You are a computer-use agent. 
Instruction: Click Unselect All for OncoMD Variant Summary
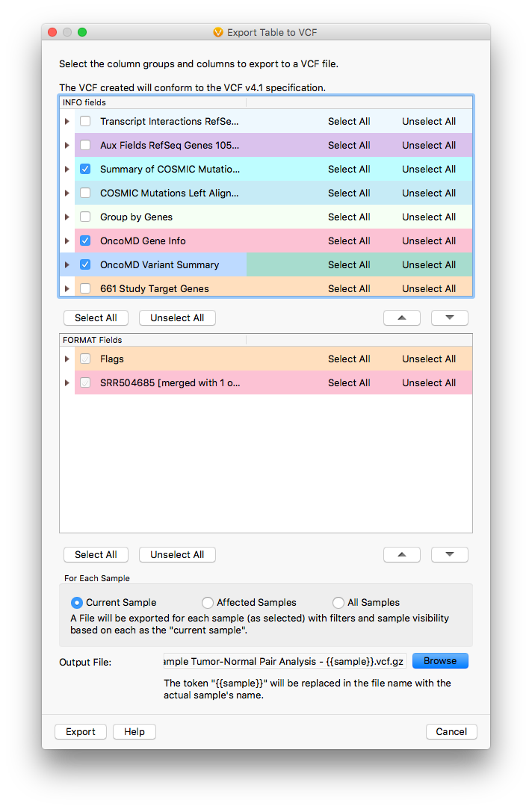click(429, 264)
